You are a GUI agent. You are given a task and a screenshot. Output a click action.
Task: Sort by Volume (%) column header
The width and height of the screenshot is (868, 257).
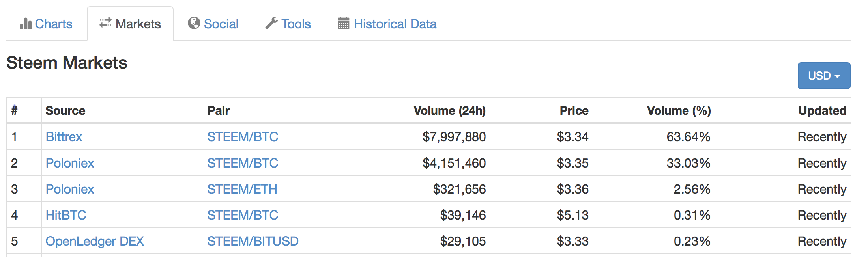(x=679, y=111)
